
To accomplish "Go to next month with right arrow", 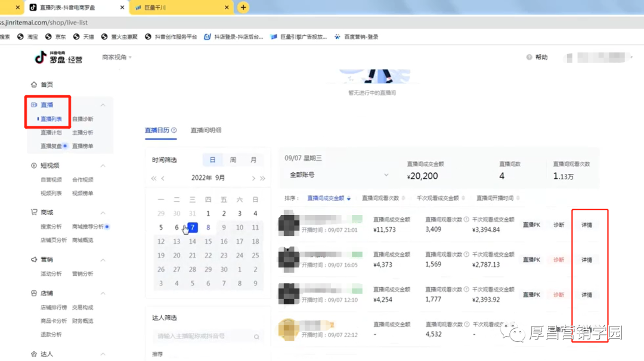I will 253,178.
